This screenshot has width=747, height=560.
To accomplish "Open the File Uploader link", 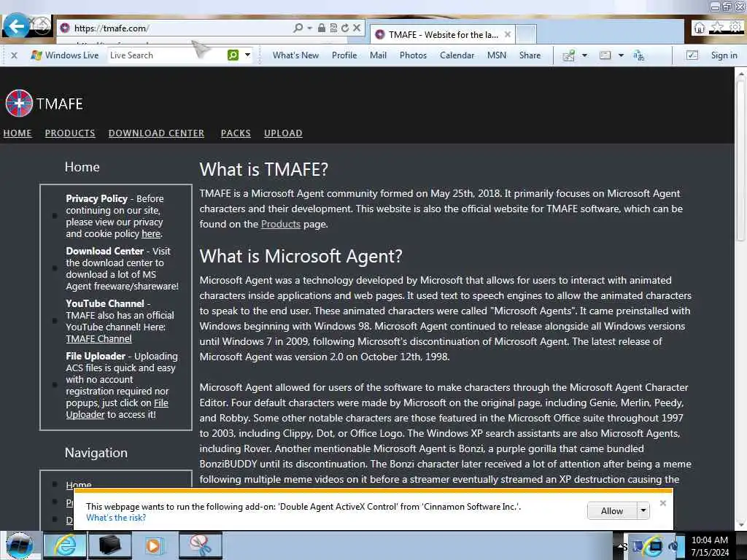I will (x=117, y=408).
